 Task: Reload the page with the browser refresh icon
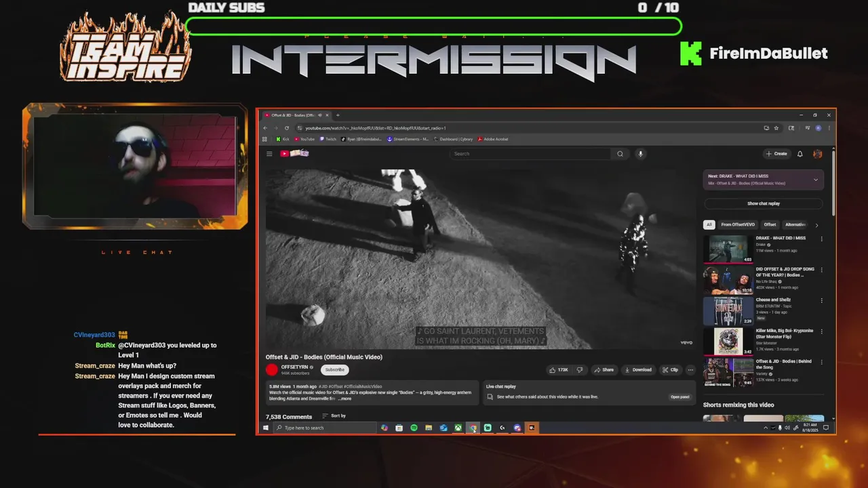(x=286, y=127)
